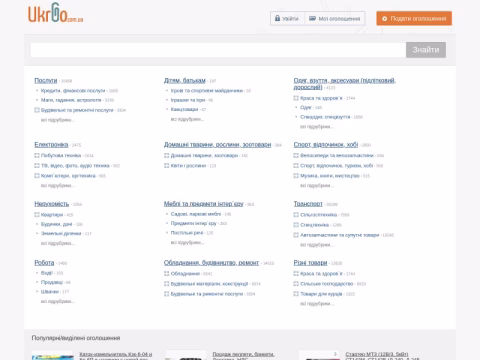This screenshot has height=360, width=480.
Task: Expand icon beside Велосипеди та велозапчастини
Action: (x=296, y=155)
